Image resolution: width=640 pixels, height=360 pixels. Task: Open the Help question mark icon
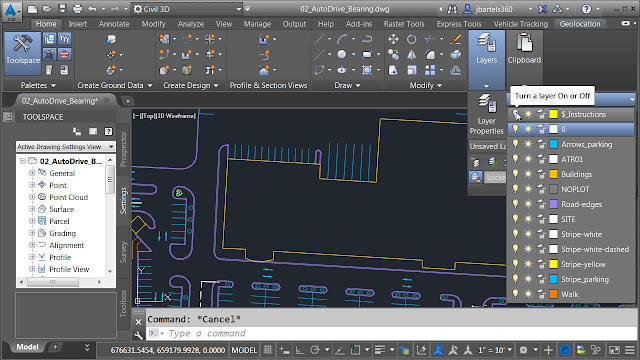pyautogui.click(x=586, y=9)
